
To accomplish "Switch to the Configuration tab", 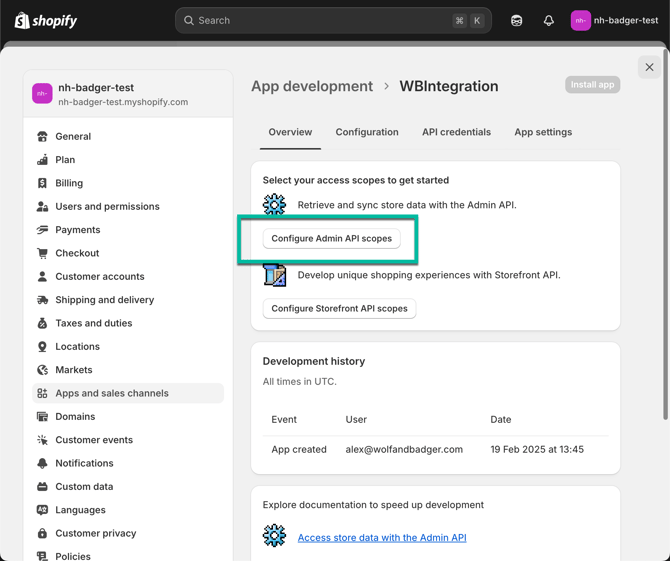I will (367, 132).
